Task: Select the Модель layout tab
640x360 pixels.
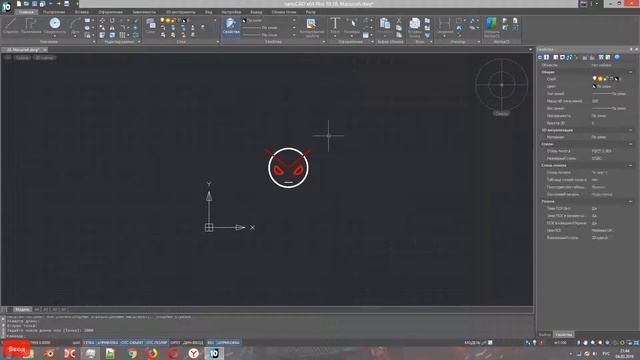Action: (22, 310)
